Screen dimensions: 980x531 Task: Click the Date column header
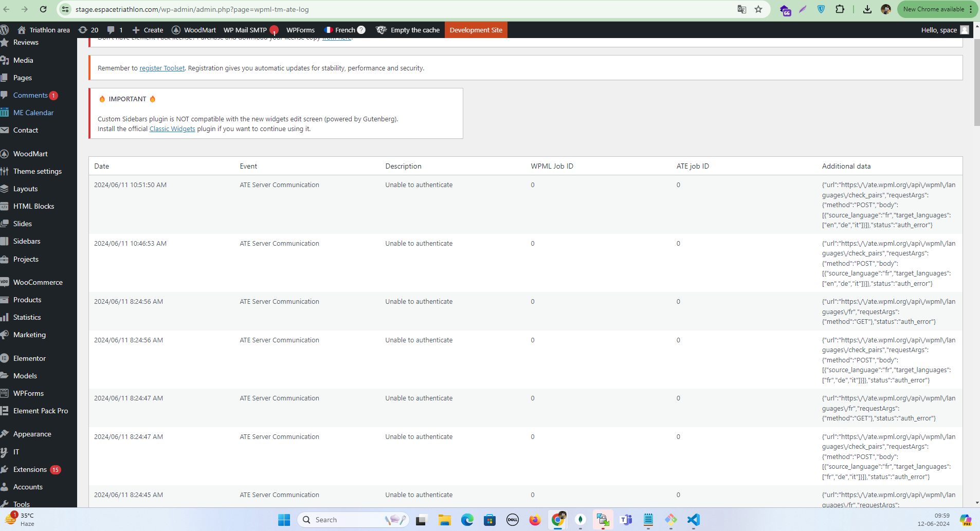102,166
